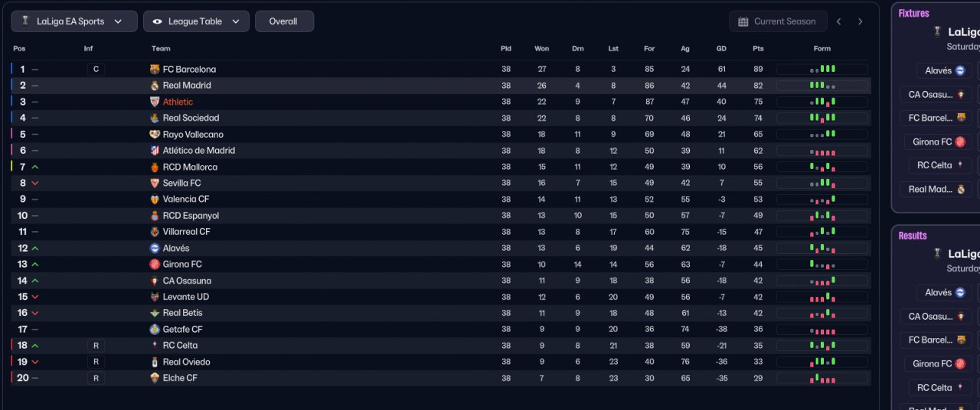Click the Real Madrid club crest

pyautogui.click(x=155, y=86)
